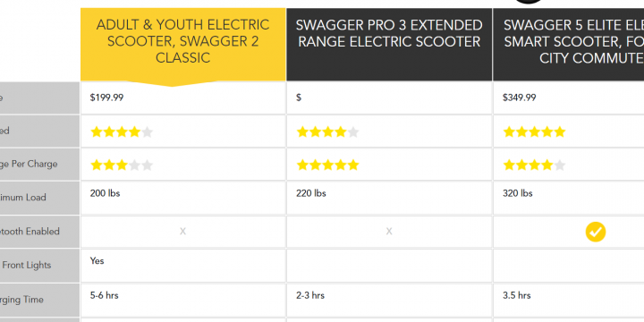This screenshot has width=644, height=322.
Task: Select the 320 lbs maximum load value
Action: click(518, 193)
